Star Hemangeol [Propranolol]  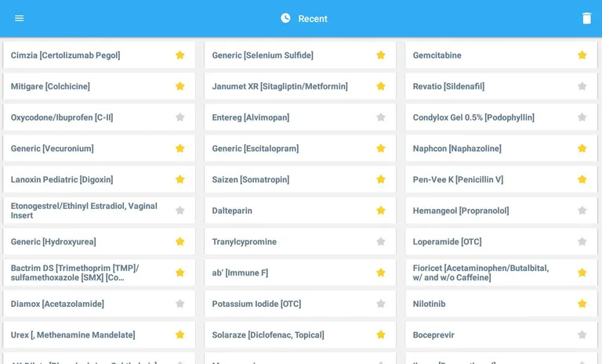coord(582,211)
